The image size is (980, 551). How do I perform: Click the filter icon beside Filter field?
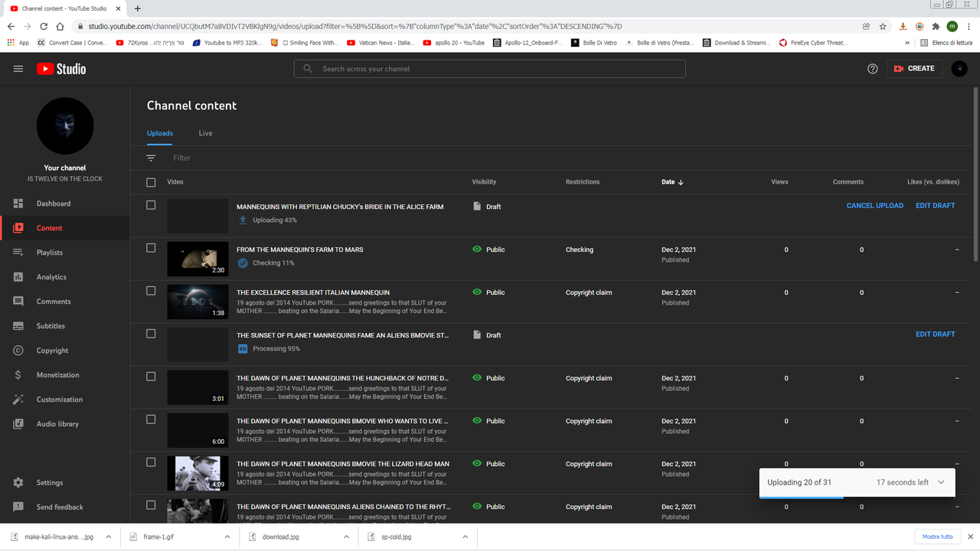coord(151,158)
